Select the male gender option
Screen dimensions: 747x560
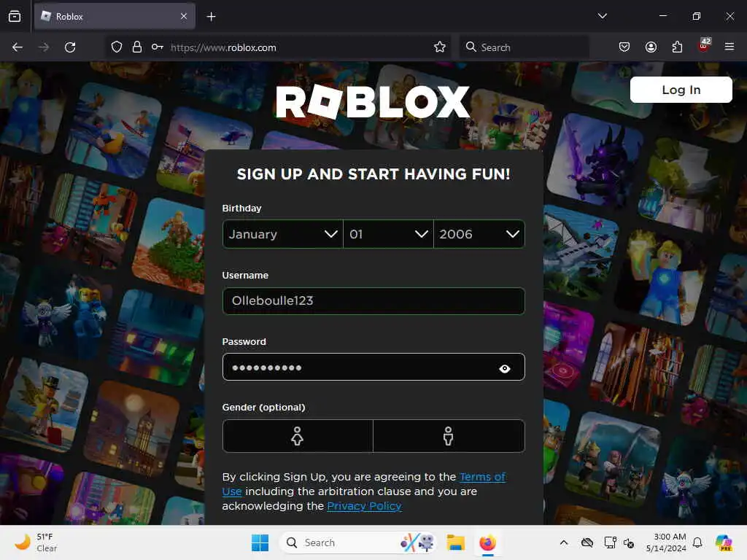[x=449, y=436]
